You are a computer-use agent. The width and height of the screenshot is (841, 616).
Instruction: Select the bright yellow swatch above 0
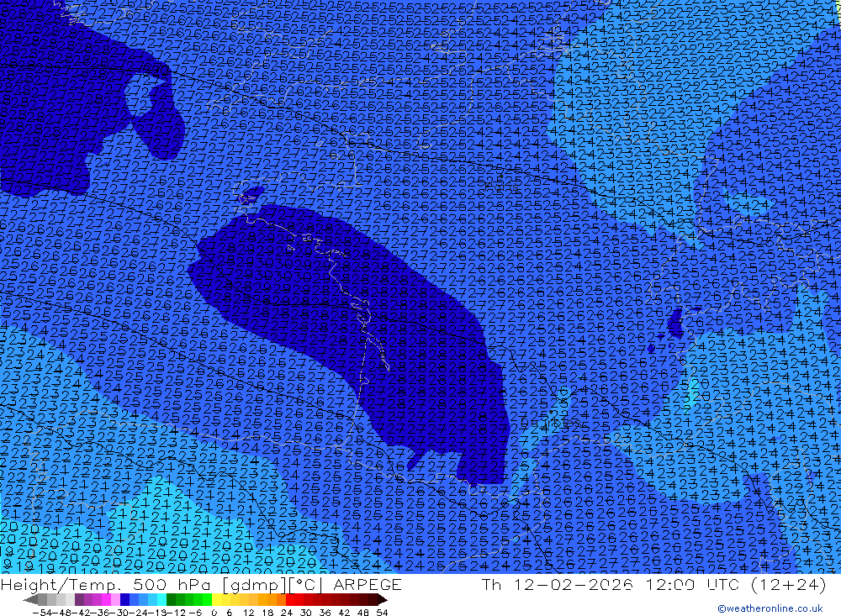[216, 599]
